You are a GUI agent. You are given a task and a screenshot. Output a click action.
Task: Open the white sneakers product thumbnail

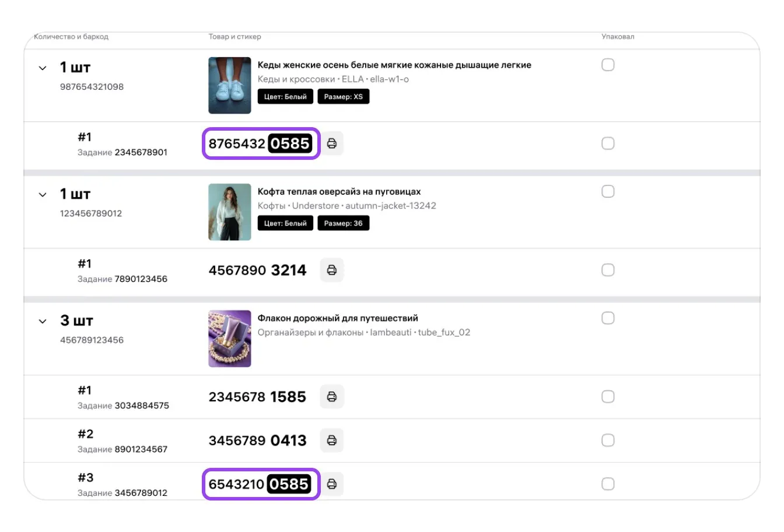(230, 85)
